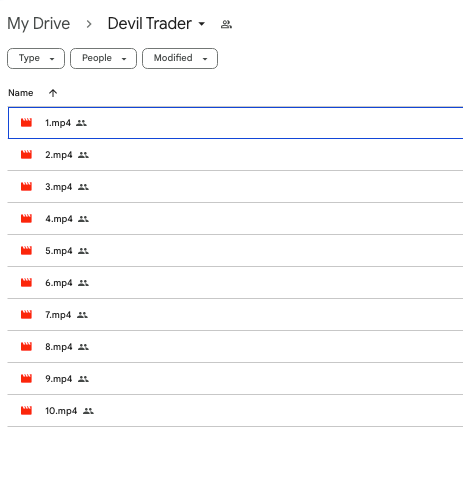Sort files by the Name column header
Viewport: 463px width, 477px height.
tap(21, 93)
